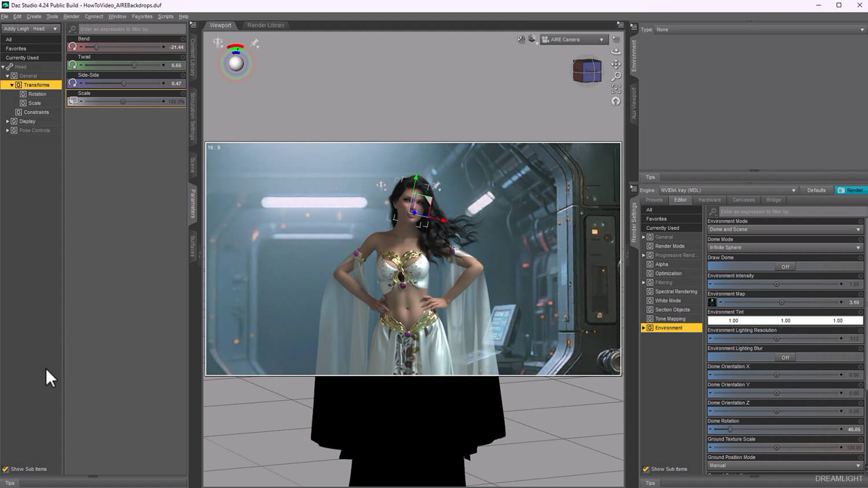868x488 pixels.
Task: Click the Bend rotation reset icon
Action: coord(72,47)
